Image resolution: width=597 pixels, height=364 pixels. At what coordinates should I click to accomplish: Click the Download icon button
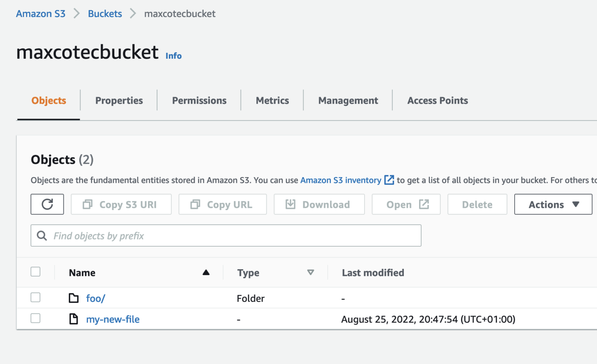point(290,204)
